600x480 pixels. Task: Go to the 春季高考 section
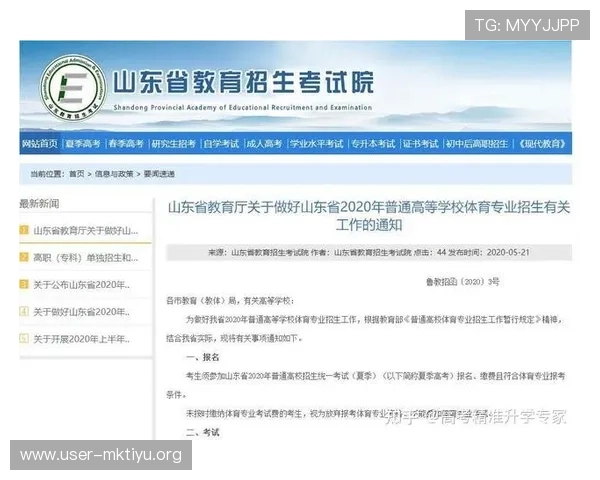point(126,144)
